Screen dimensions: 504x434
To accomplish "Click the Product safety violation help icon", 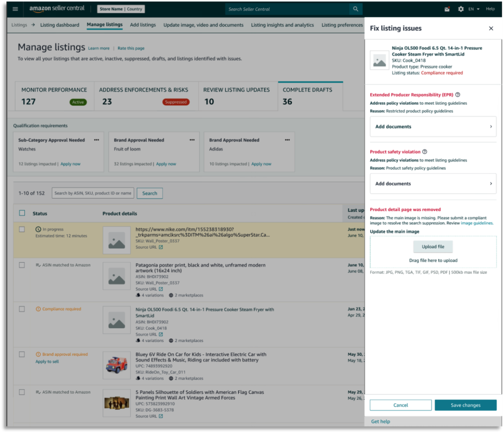I will 424,152.
